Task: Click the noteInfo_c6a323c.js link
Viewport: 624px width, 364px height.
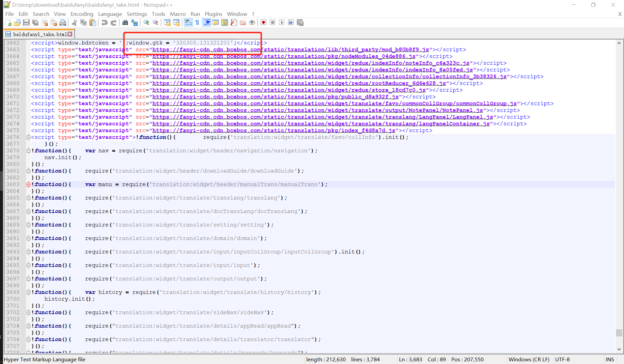Action: point(311,63)
